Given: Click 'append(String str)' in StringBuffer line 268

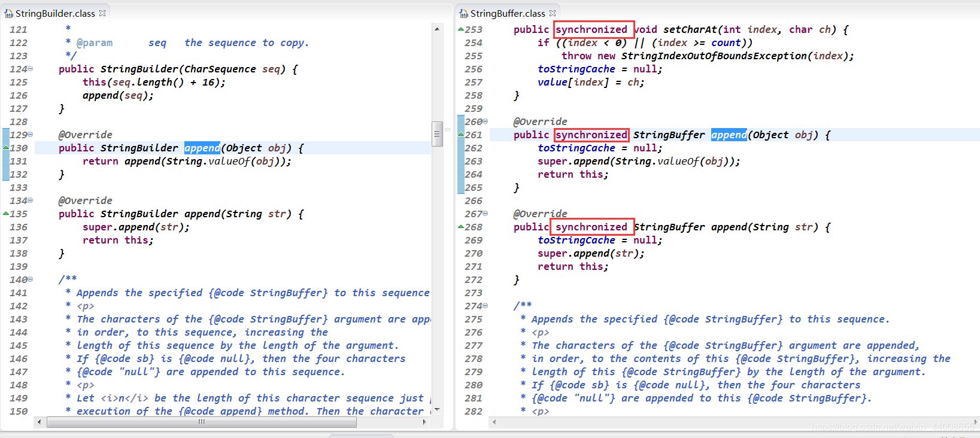Looking at the screenshot, I should 765,227.
